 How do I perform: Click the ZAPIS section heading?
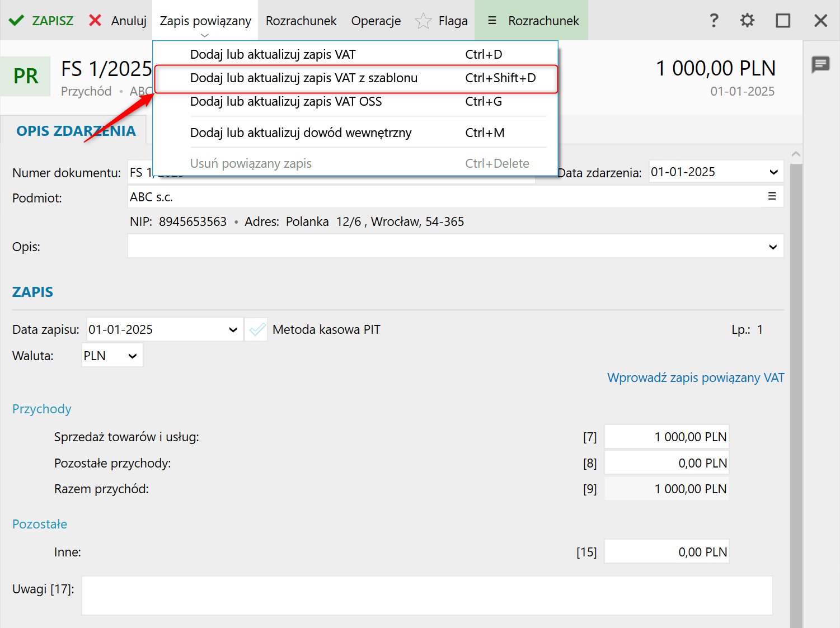32,292
